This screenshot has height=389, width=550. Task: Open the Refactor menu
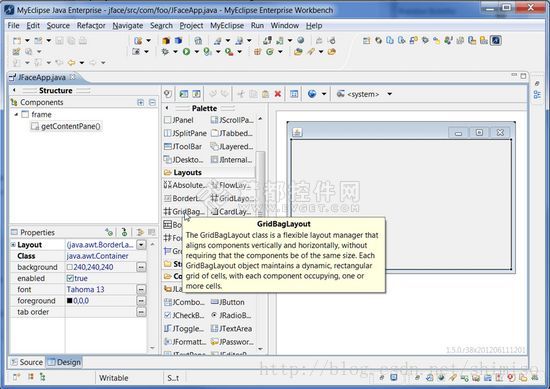tap(91, 26)
